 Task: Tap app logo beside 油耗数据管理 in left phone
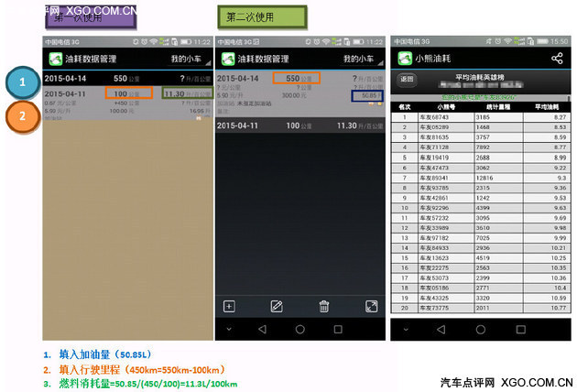[x=56, y=59]
